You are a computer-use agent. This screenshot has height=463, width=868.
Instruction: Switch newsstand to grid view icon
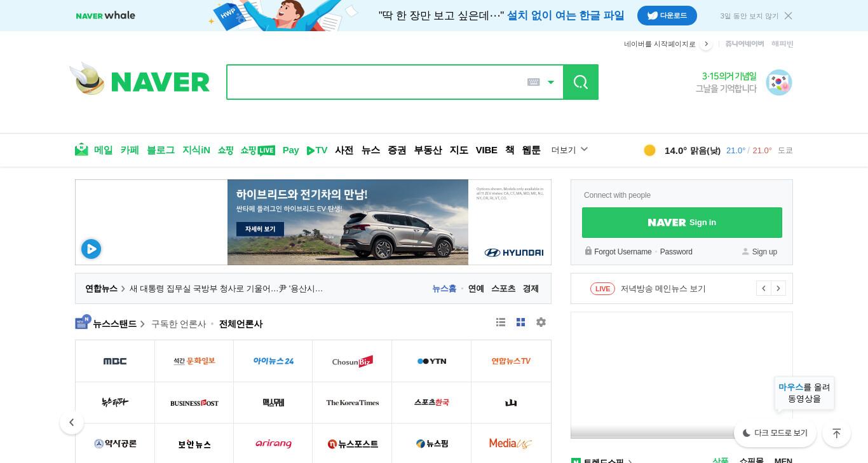point(520,322)
